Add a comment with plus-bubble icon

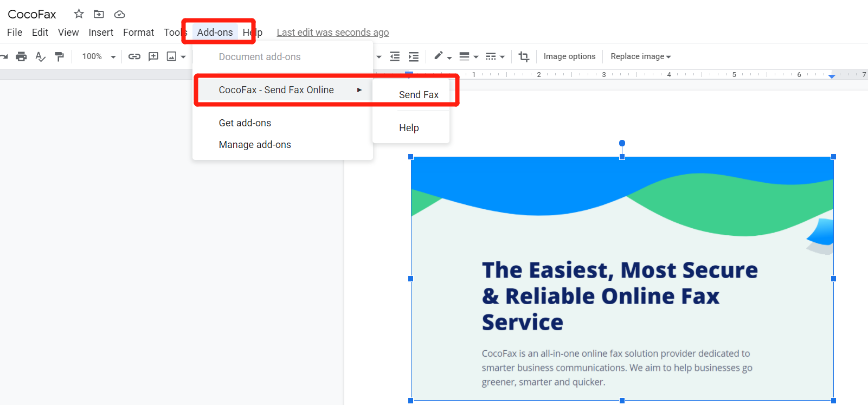(x=153, y=56)
